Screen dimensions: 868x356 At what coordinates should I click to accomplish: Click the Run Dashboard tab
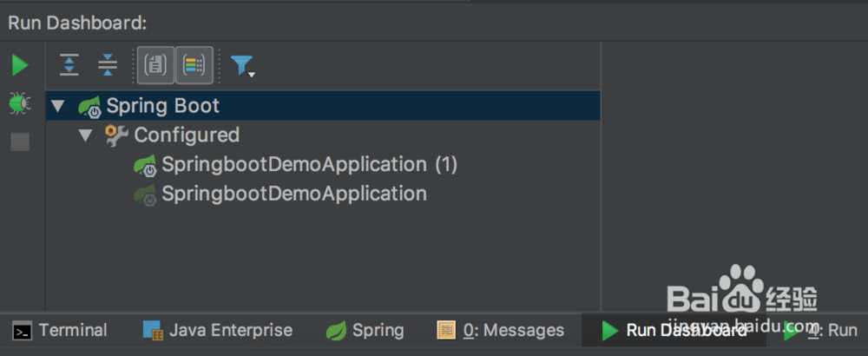(674, 331)
